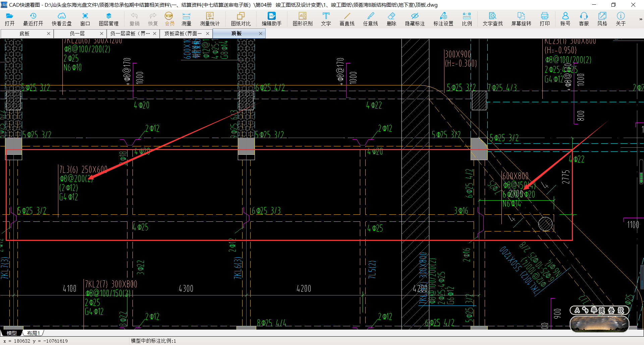Click the 300X900 beam annotation
The width and height of the screenshot is (644, 345).
458,54
